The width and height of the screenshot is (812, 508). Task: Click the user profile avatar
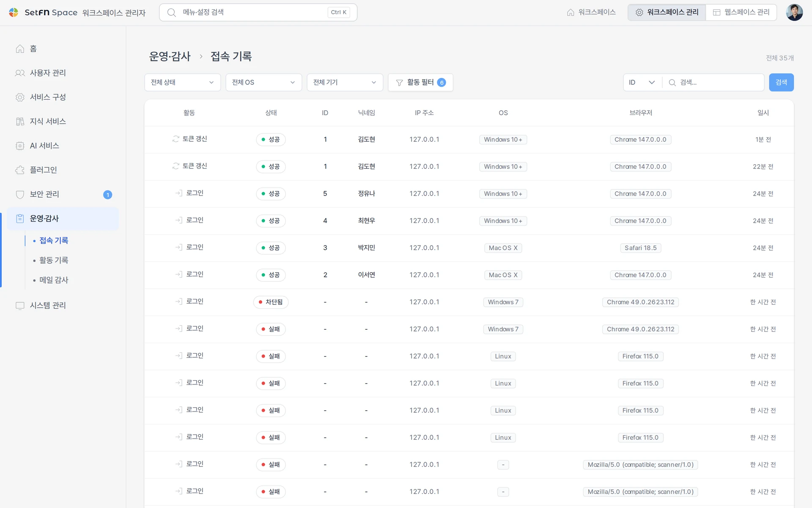coord(794,12)
